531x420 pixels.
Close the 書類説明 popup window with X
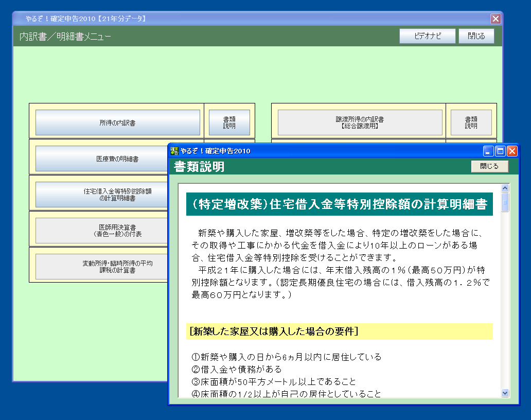coord(512,151)
